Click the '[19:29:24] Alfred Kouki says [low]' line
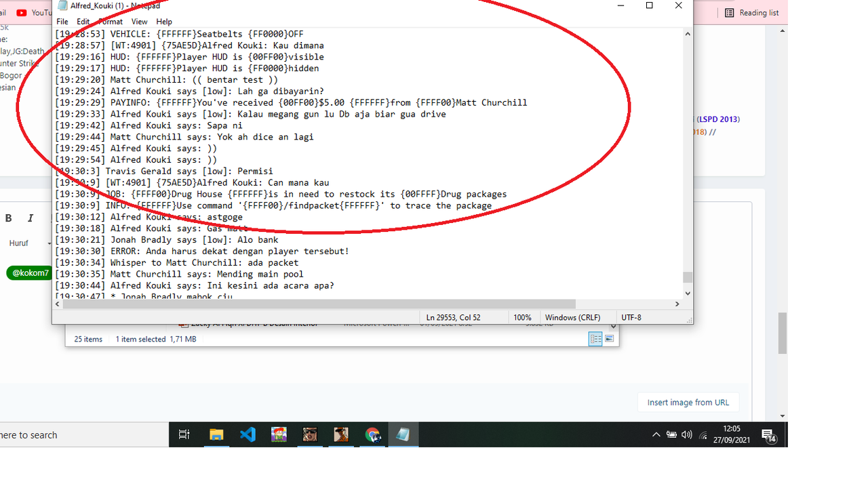868x488 pixels. point(189,91)
